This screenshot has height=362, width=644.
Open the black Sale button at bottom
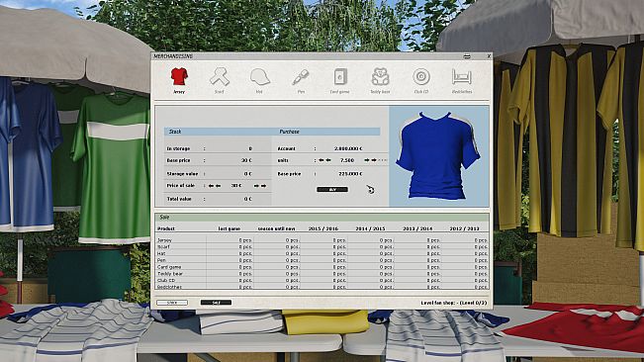click(x=216, y=303)
